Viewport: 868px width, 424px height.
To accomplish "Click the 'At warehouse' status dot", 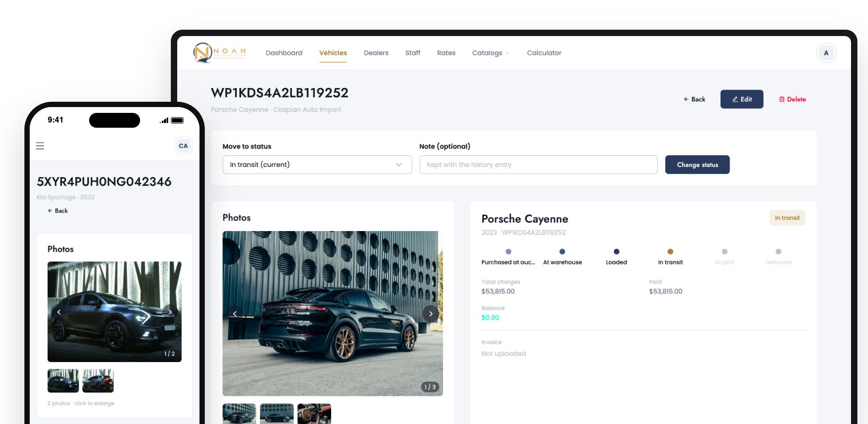I will click(x=562, y=252).
